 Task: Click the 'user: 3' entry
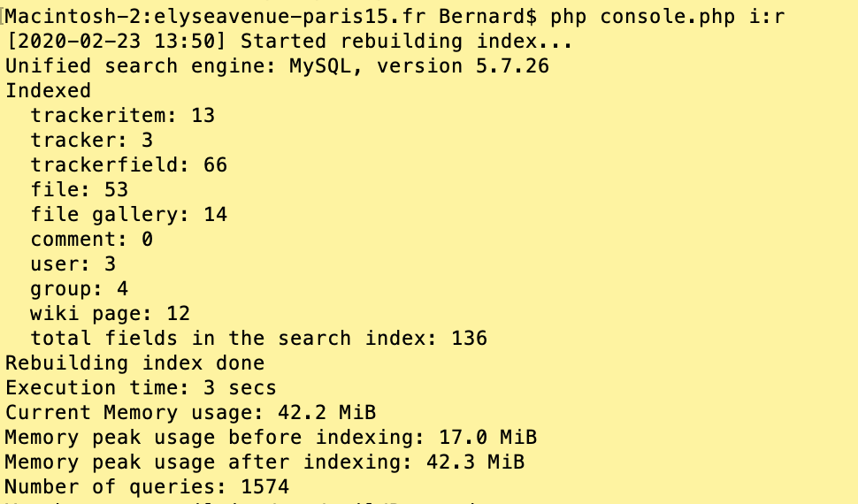point(73,263)
